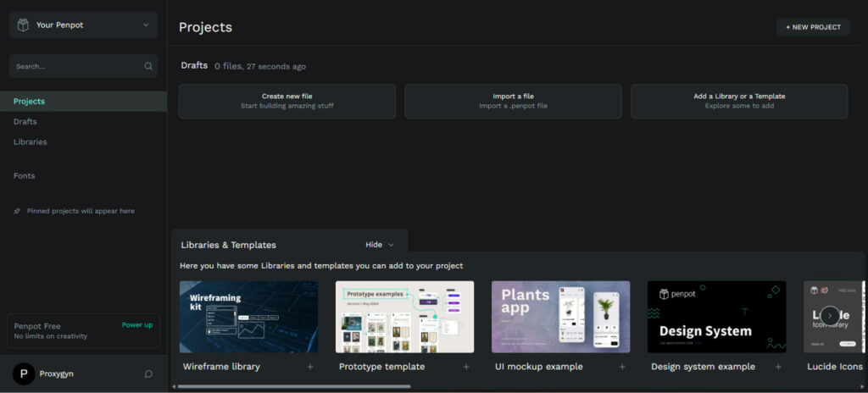Open Fonts section in sidebar
The height and width of the screenshot is (393, 868).
(24, 175)
